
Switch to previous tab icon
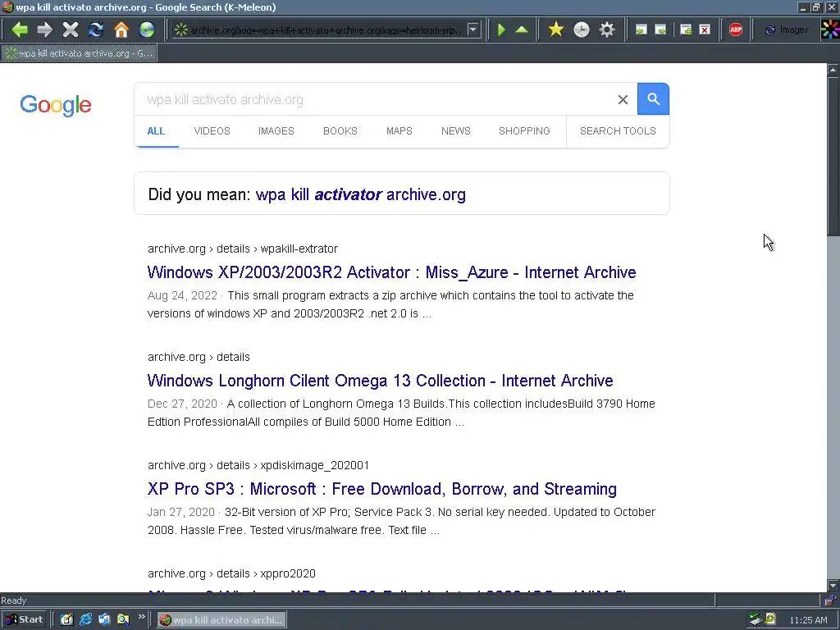point(641,30)
